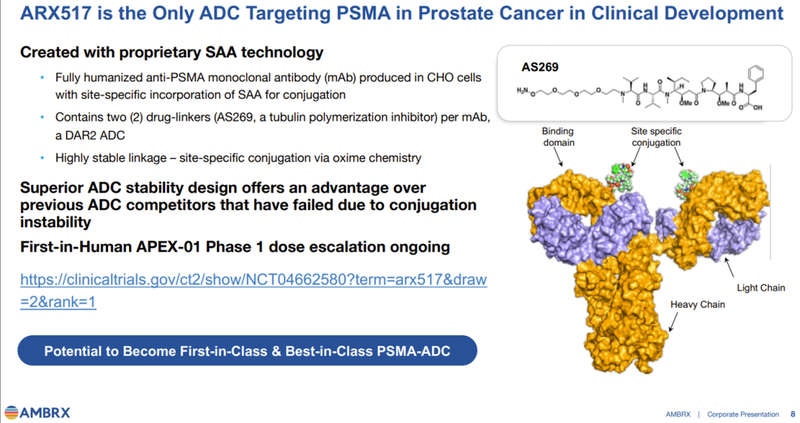800x423 pixels.
Task: Click the Created with proprietary SAA technology heading
Action: [172, 53]
